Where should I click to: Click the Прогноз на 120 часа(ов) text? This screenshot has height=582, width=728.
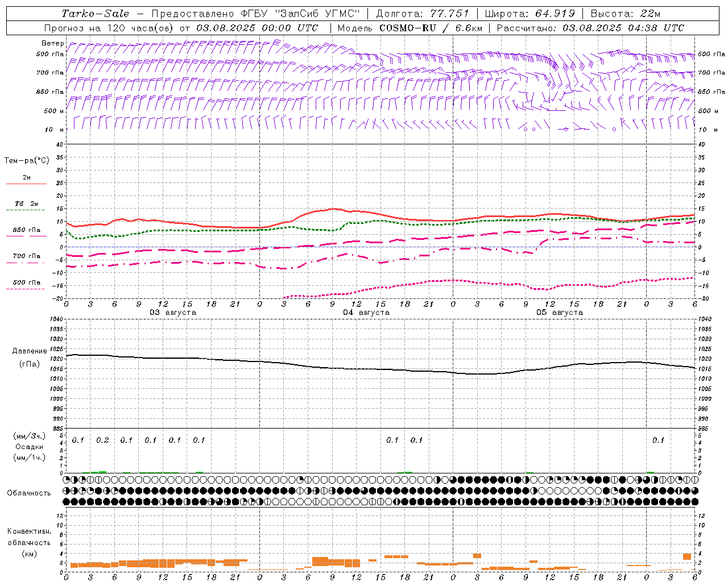point(110,28)
